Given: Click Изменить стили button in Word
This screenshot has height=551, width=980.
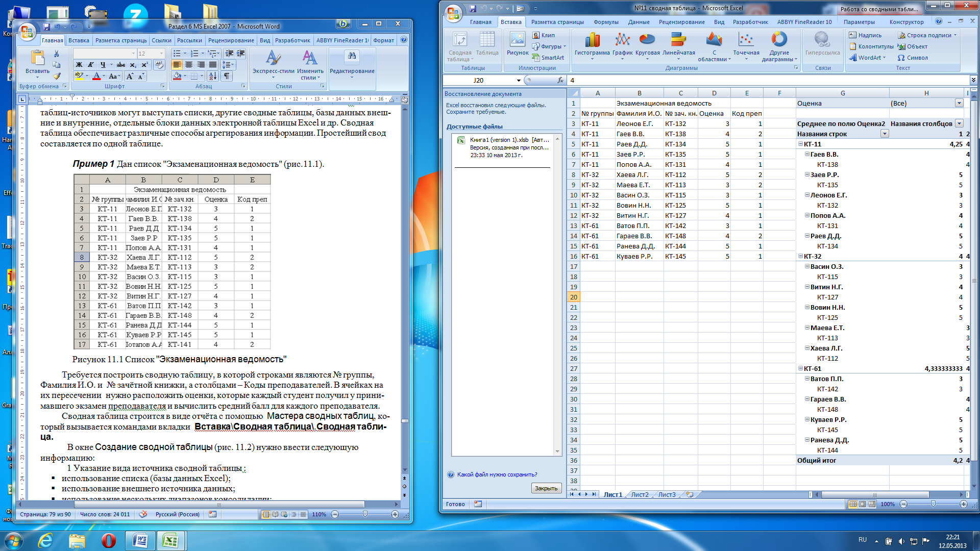Looking at the screenshot, I should pos(310,65).
